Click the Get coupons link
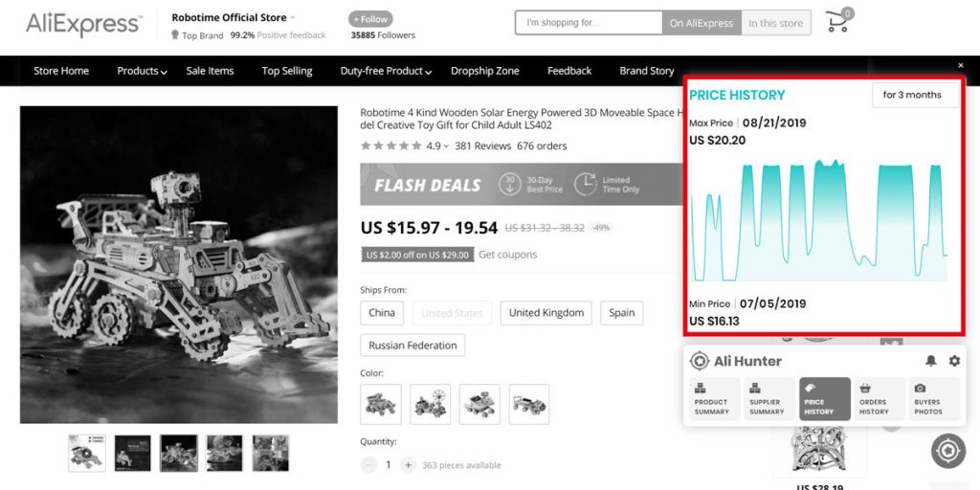 tap(508, 255)
